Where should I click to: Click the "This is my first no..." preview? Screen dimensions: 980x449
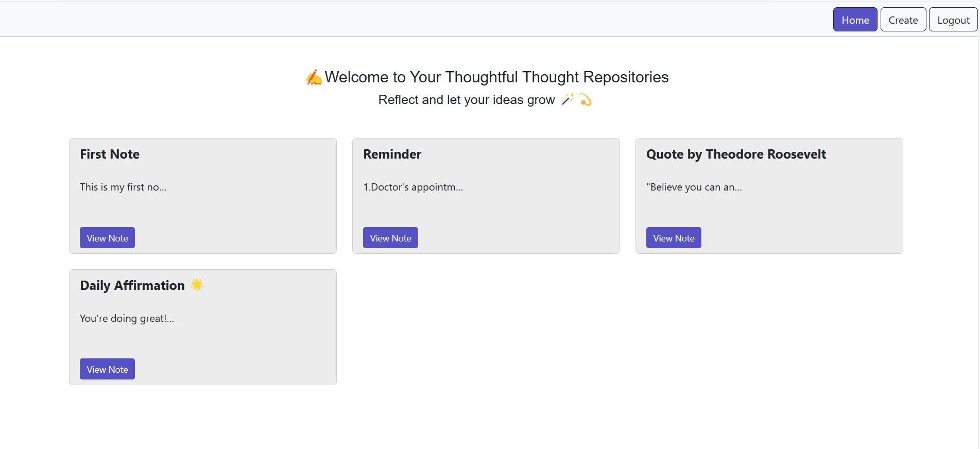pos(123,187)
